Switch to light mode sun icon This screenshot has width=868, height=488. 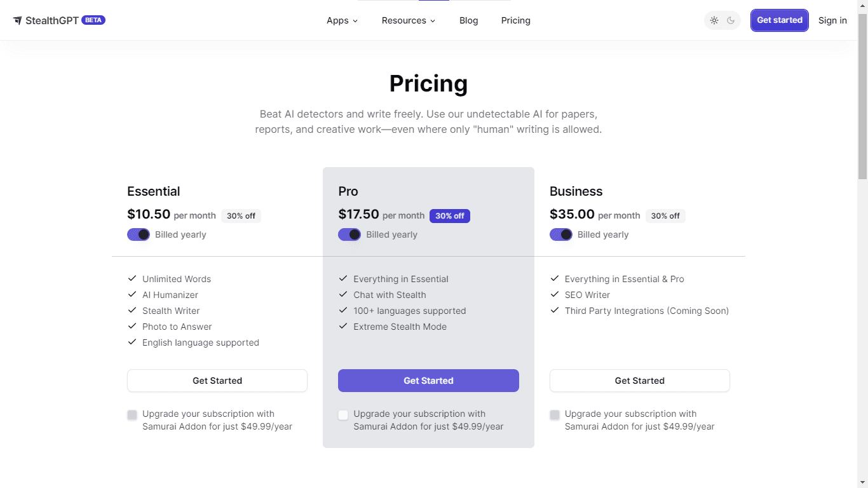pyautogui.click(x=714, y=20)
